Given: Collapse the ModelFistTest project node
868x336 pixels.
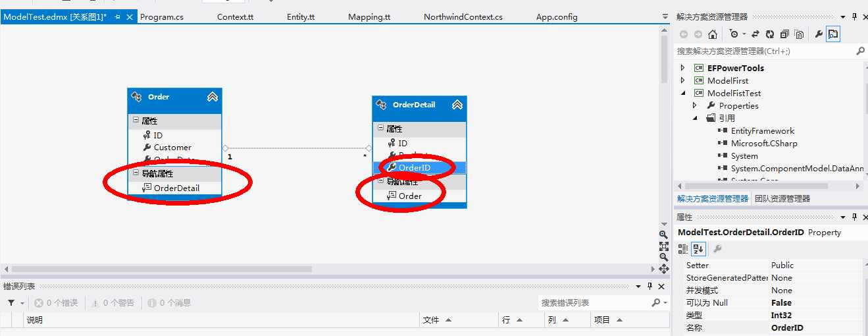Looking at the screenshot, I should (682, 93).
